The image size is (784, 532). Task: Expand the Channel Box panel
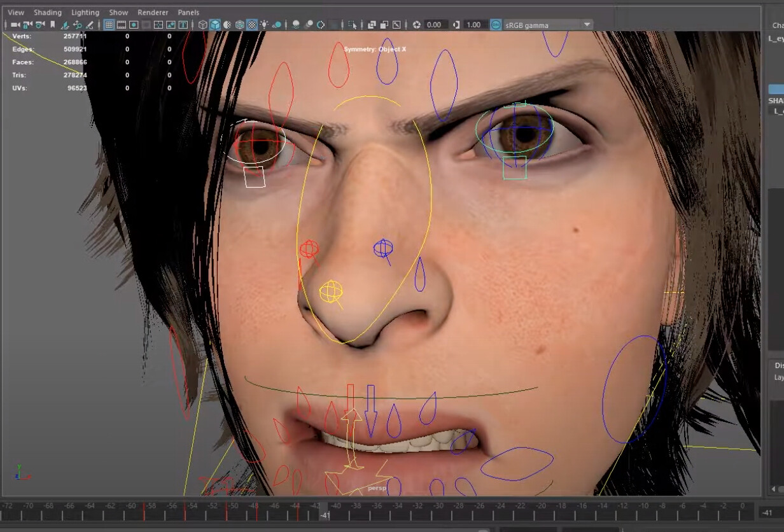(780, 25)
